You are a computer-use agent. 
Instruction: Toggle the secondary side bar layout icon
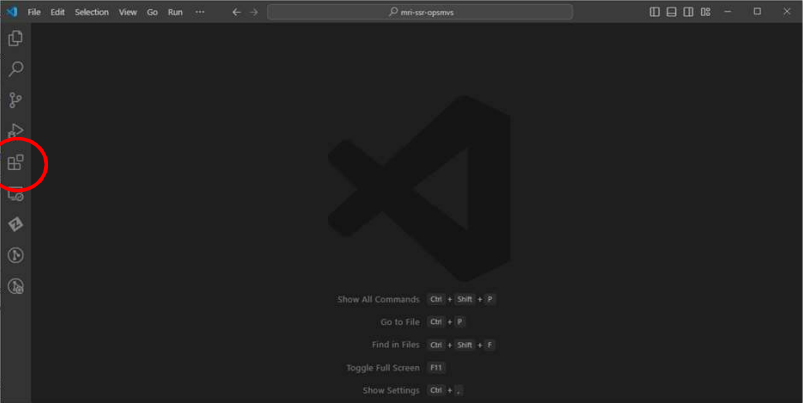pyautogui.click(x=688, y=12)
